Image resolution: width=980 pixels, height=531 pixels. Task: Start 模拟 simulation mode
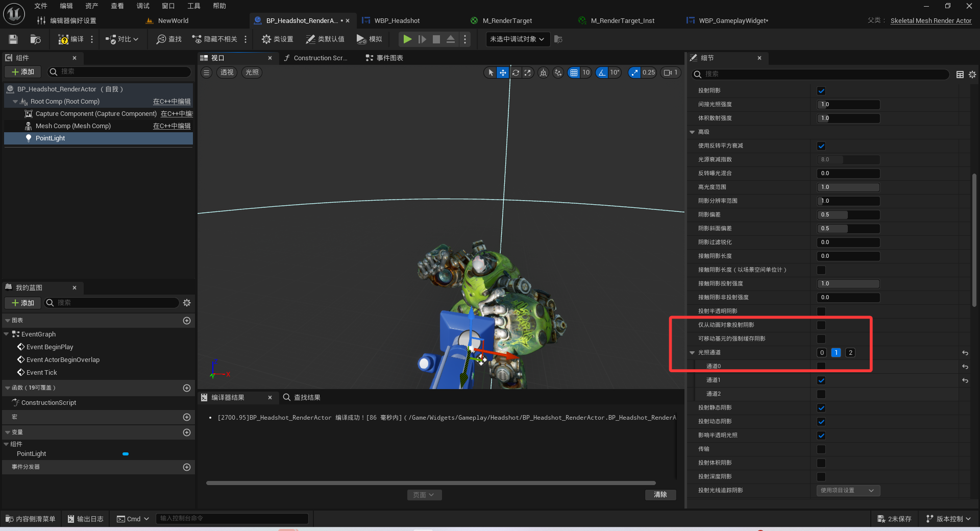tap(369, 39)
